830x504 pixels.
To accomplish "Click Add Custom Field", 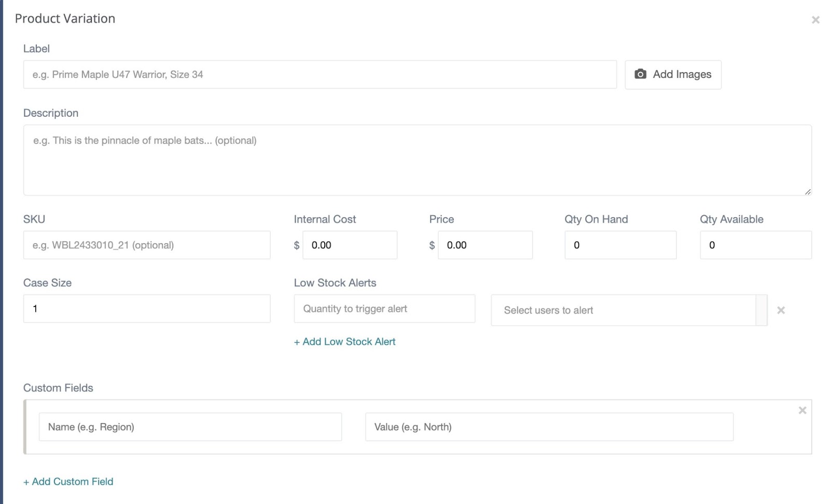I will click(68, 481).
